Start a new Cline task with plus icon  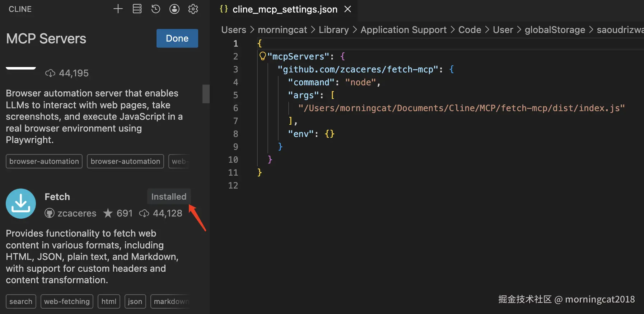click(118, 9)
